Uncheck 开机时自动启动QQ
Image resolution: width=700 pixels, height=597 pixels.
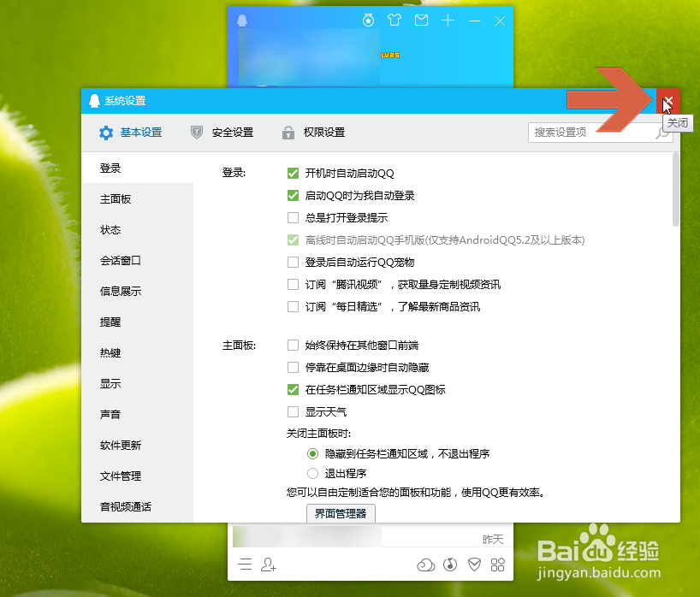[x=293, y=173]
